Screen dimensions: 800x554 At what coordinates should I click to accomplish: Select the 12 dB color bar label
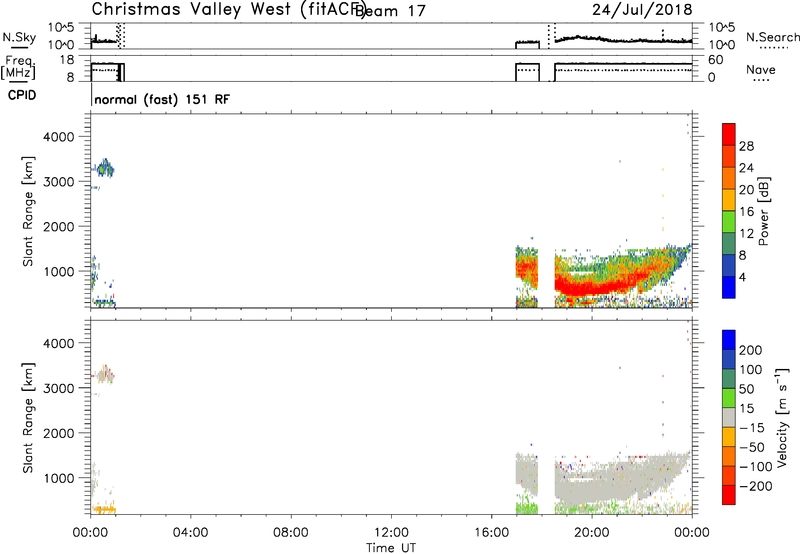746,234
